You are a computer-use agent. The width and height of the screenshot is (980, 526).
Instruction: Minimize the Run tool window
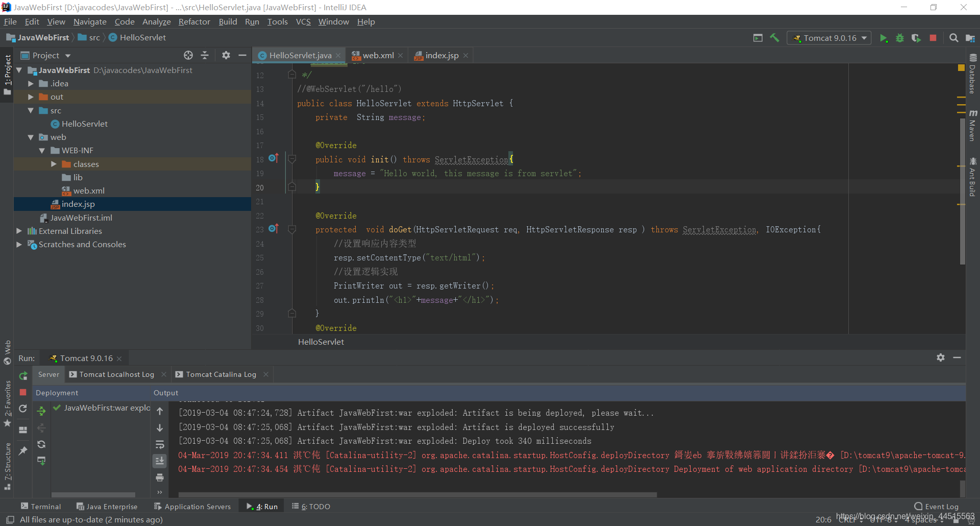tap(957, 357)
